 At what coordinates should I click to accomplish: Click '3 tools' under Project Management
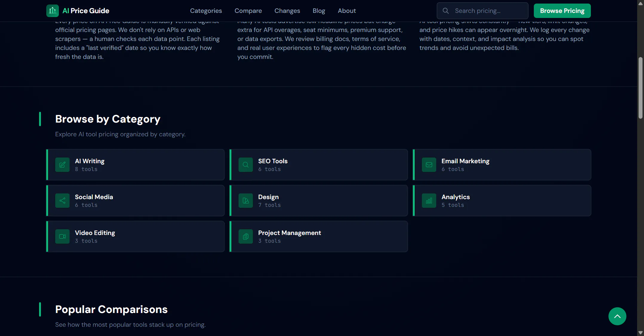pyautogui.click(x=270, y=241)
